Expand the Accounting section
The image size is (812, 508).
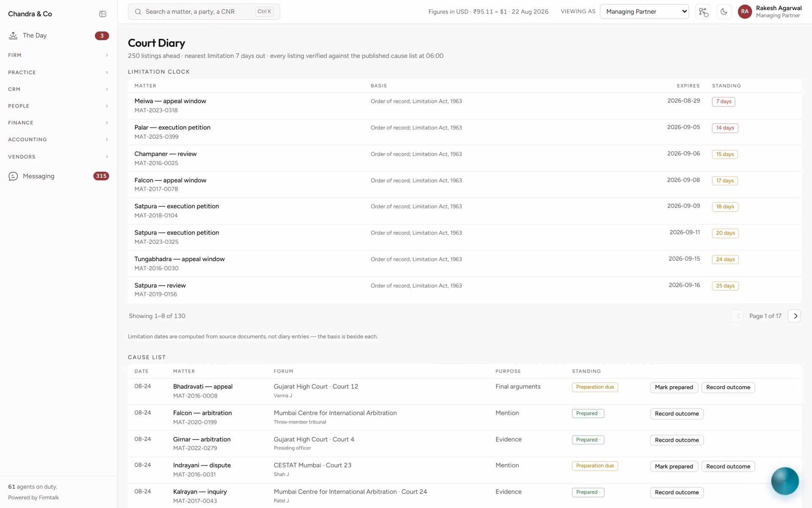pyautogui.click(x=58, y=139)
